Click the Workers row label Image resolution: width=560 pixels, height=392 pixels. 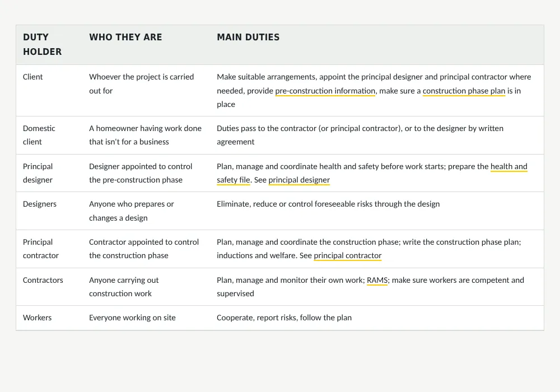(37, 318)
